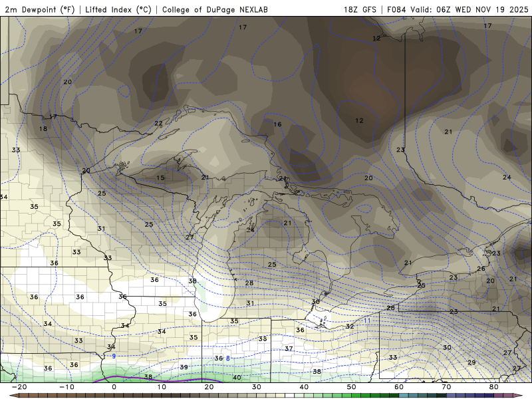Click the '50' color scale label

tap(352, 387)
